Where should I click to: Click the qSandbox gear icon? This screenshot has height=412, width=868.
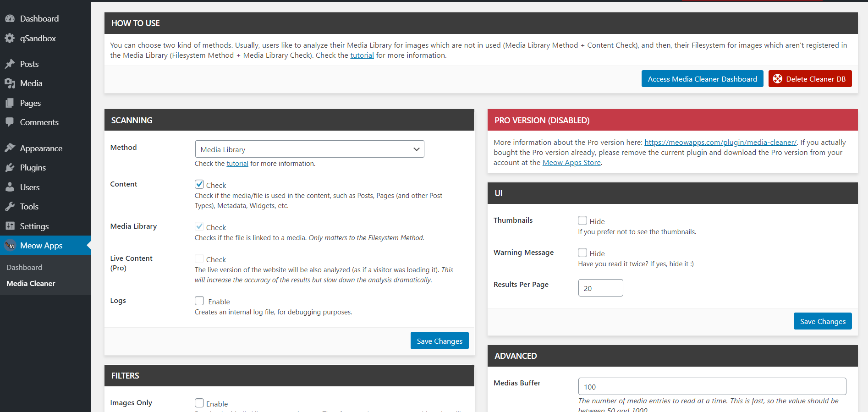click(10, 38)
